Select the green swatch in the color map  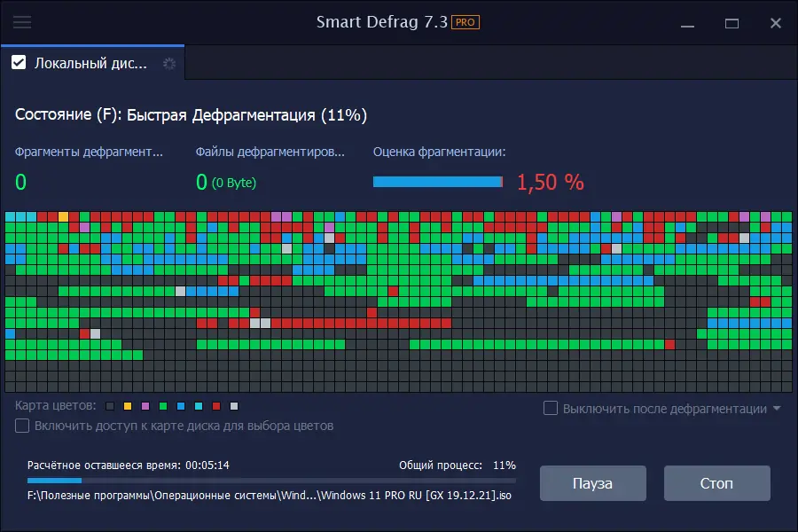(x=163, y=406)
